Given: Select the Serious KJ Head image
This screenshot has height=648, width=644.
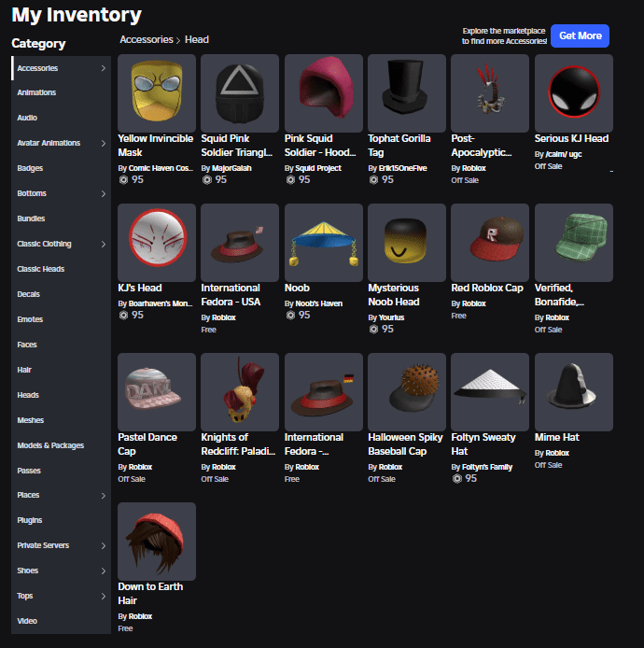Looking at the screenshot, I should point(574,93).
